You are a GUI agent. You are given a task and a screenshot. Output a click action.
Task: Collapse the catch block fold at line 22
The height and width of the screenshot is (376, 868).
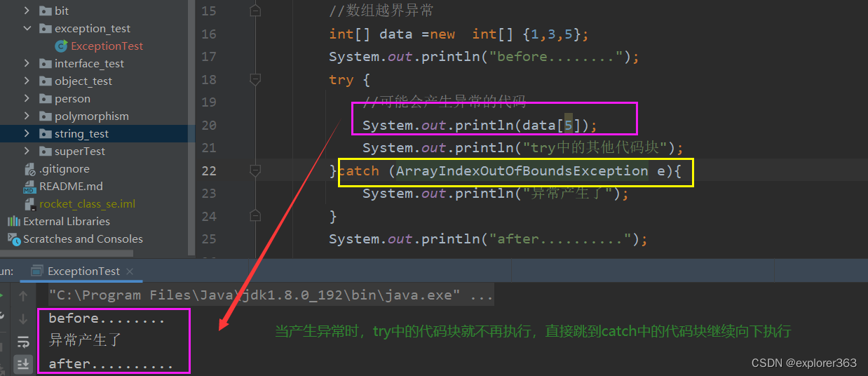coord(255,170)
